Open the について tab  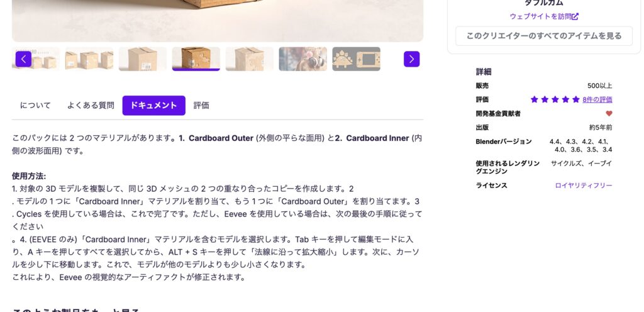(35, 106)
